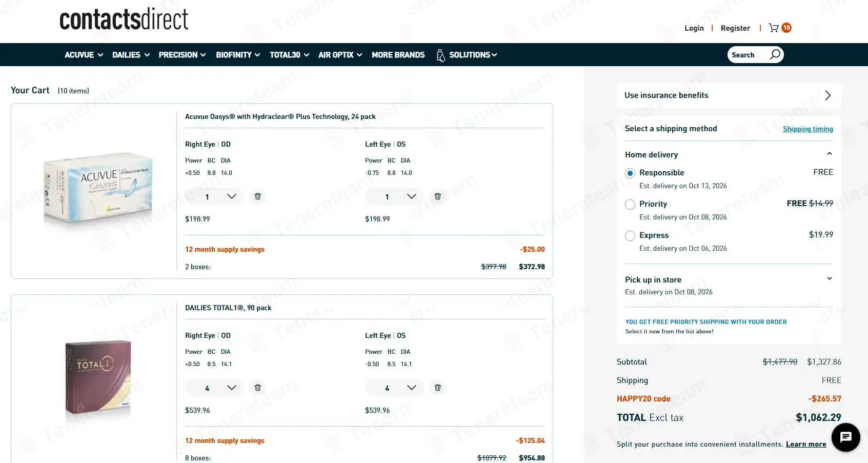Click the DAILIES TOTAL1 product image
The height and width of the screenshot is (463, 868).
point(98,378)
